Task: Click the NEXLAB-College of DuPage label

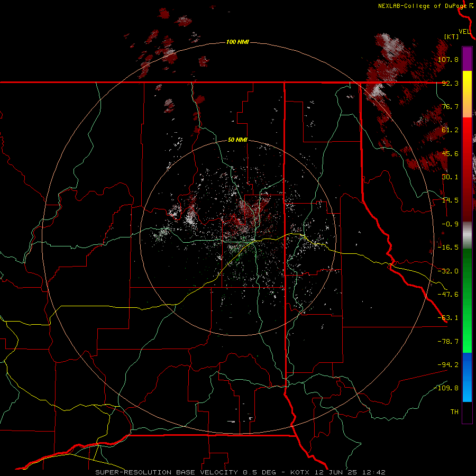Action: [x=423, y=6]
